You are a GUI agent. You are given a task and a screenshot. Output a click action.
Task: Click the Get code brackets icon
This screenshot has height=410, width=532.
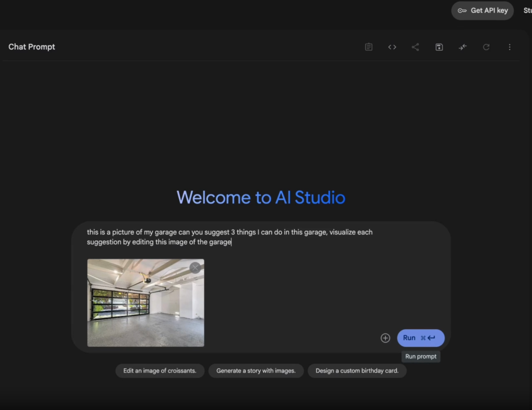point(392,47)
